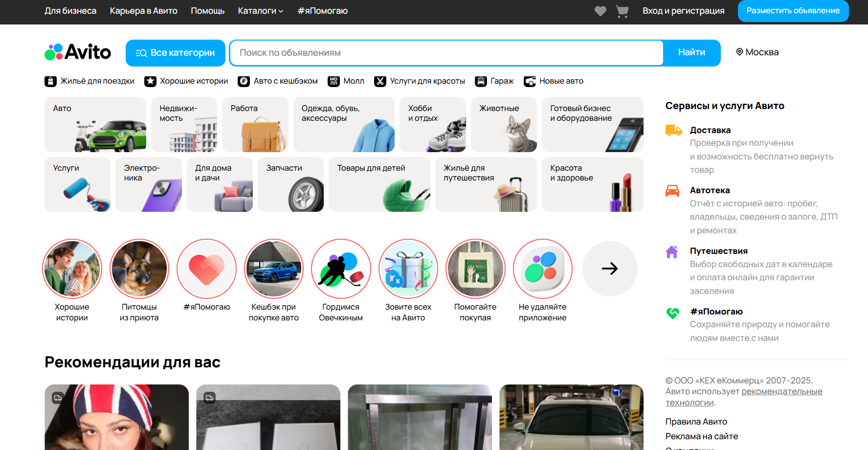Open favorites via the heart icon
The height and width of the screenshot is (450, 868).
click(x=600, y=11)
